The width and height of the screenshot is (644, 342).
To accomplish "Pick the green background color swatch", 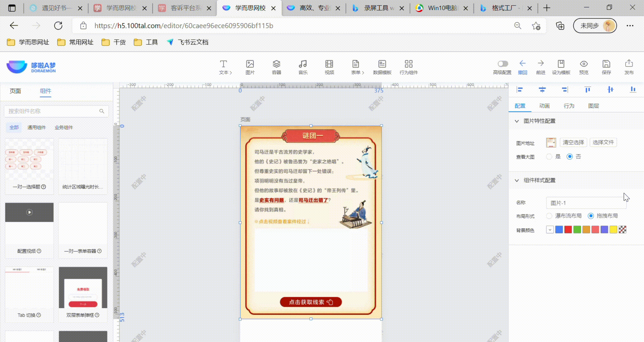I will tap(577, 230).
